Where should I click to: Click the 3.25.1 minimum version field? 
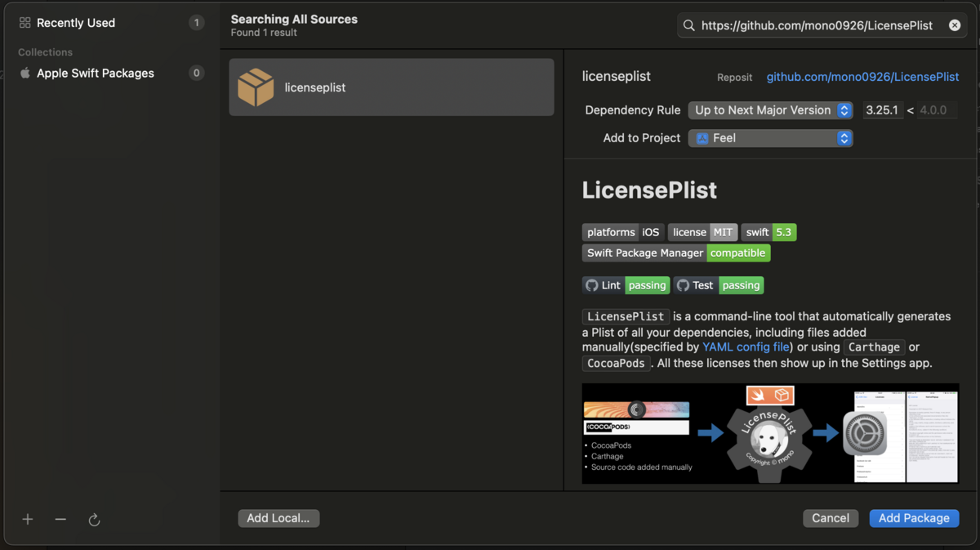(x=881, y=110)
